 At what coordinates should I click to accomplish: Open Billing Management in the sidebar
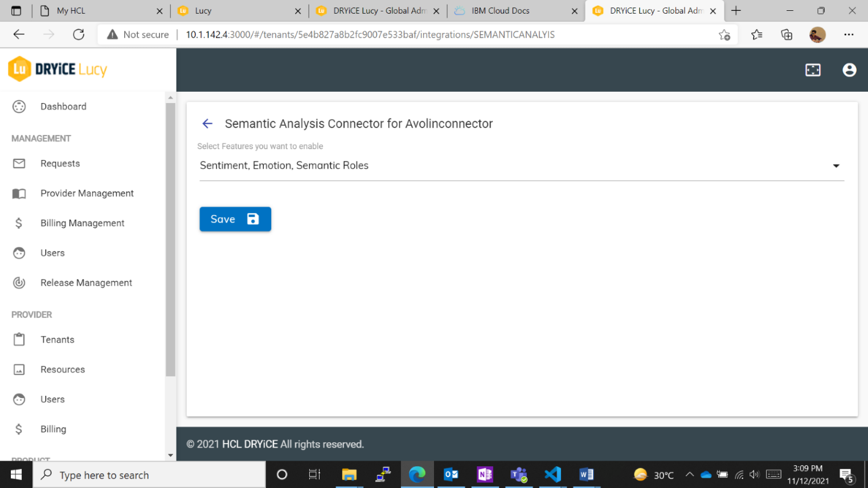tap(83, 223)
